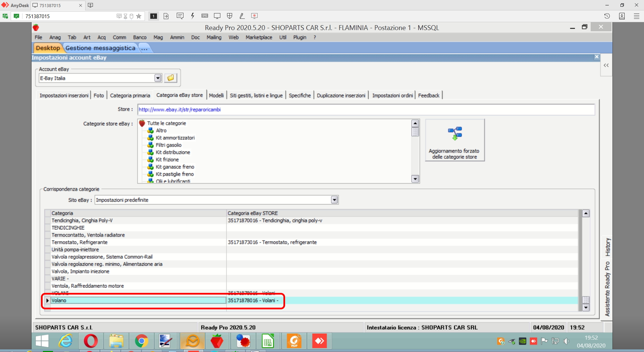Click the forced category update tree icon
The height and width of the screenshot is (352, 644).
455,133
